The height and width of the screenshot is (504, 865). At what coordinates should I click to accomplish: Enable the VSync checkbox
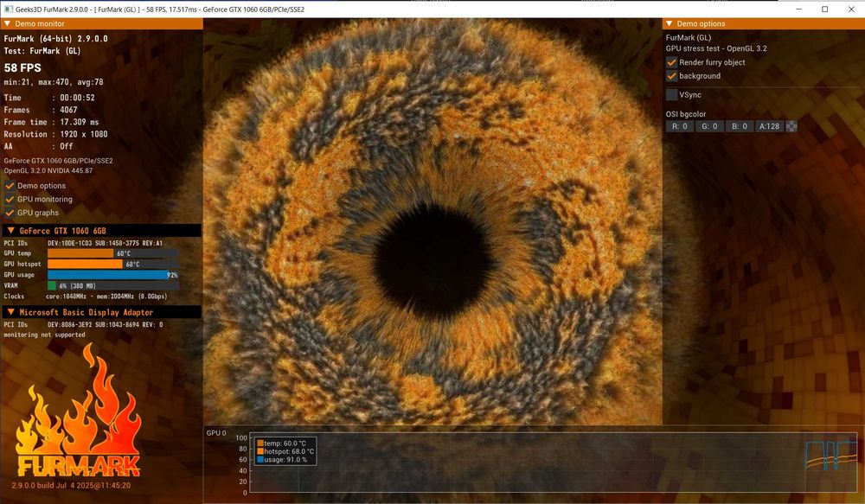tap(671, 95)
